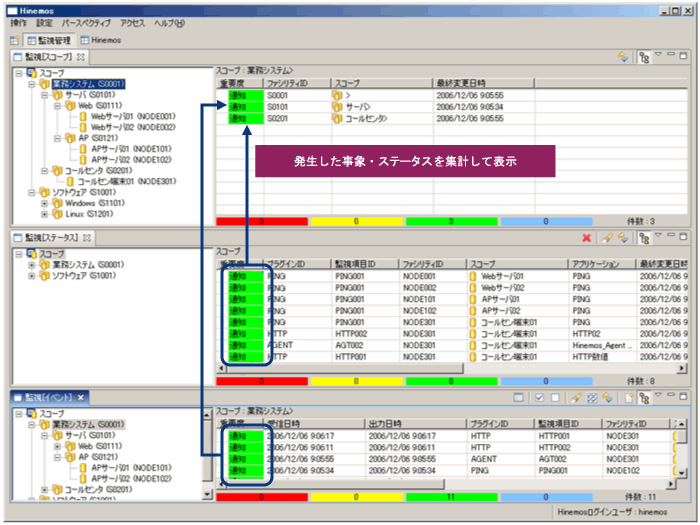Select APサーバ02 (NODE102) in the 監視[イベント] tree
Screen dimensions: 700x525
coord(131,478)
